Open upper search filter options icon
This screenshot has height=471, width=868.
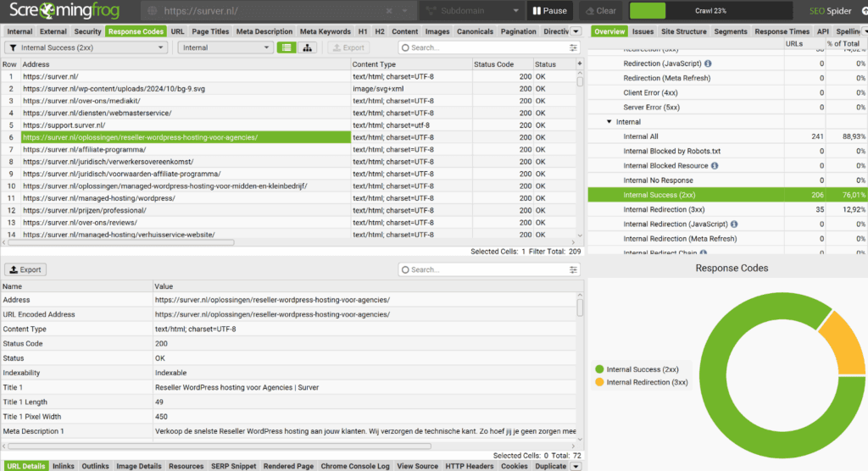573,47
